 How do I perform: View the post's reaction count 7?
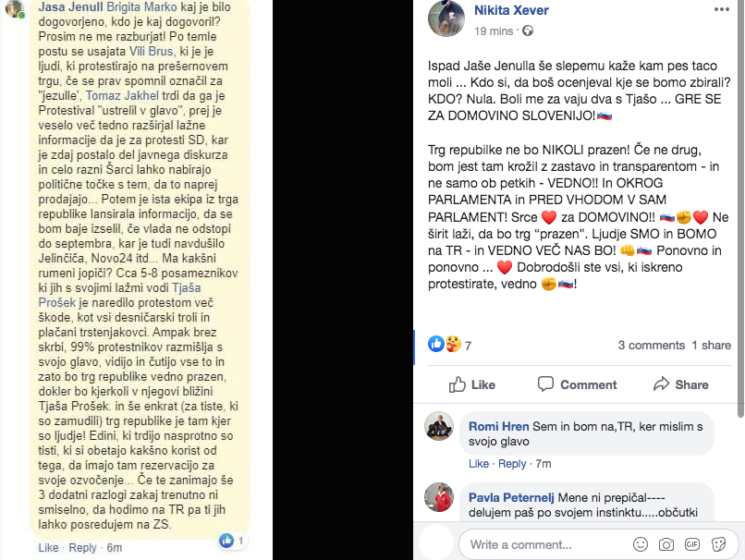coord(468,346)
